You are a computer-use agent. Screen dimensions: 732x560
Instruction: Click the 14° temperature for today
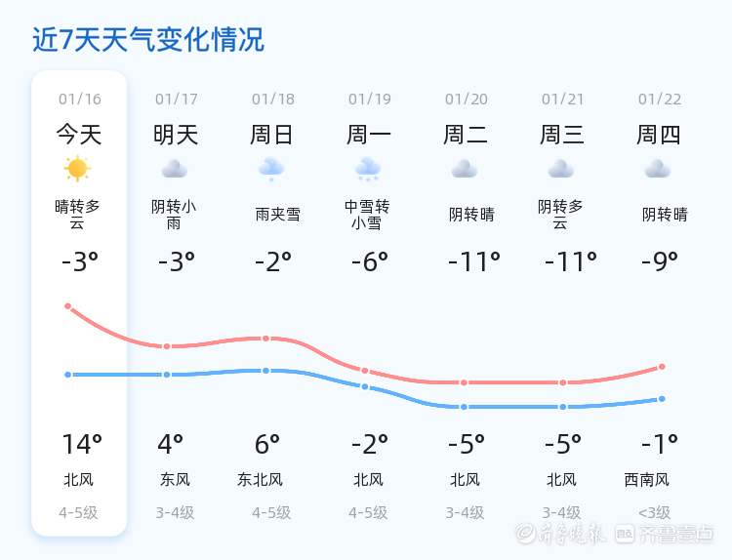click(81, 445)
